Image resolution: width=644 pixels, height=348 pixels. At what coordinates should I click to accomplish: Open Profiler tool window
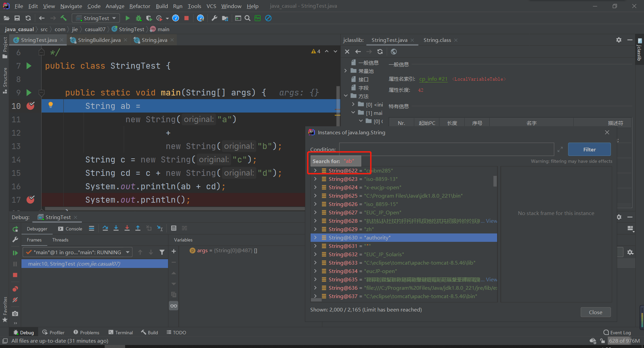click(53, 332)
